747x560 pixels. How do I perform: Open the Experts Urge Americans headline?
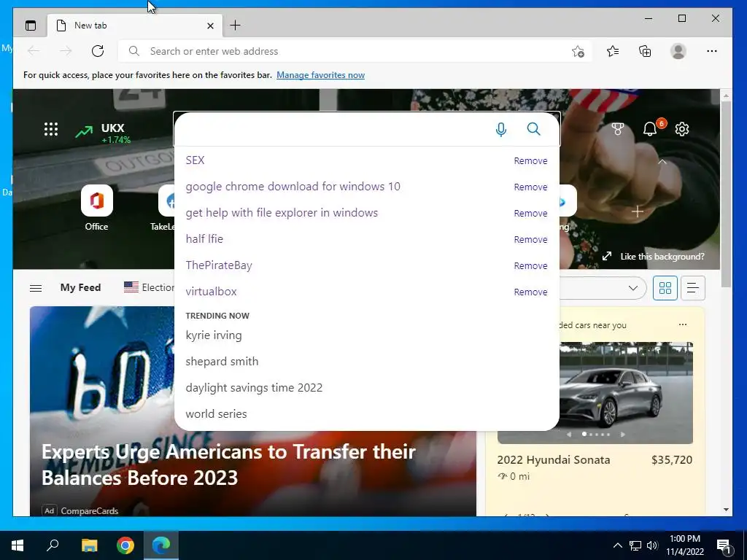228,464
